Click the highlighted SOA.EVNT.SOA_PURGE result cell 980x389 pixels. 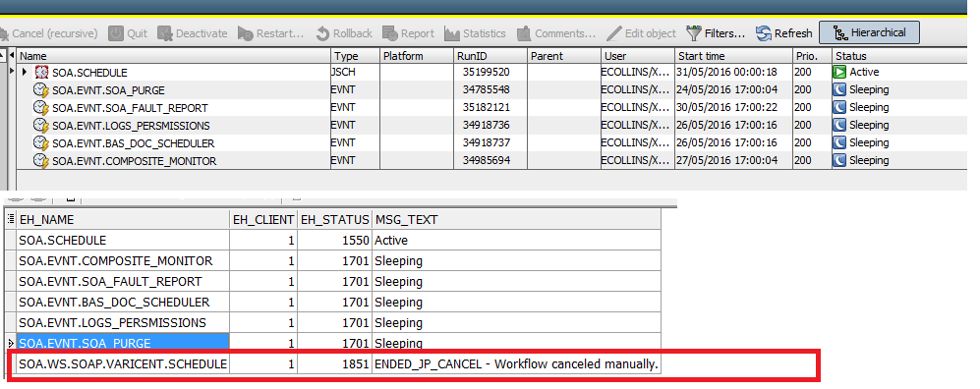click(123, 342)
